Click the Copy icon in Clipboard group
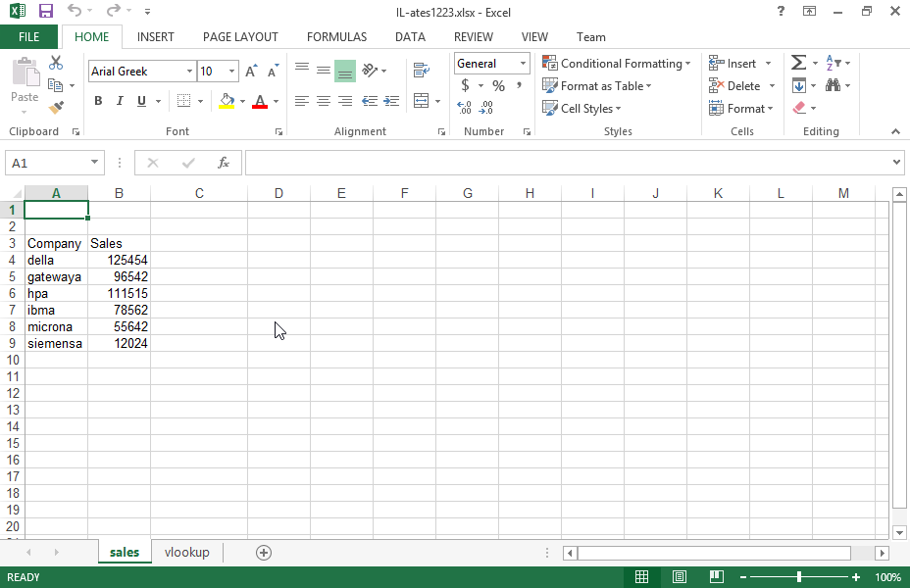Viewport: 910px width, 588px height. pos(56,85)
